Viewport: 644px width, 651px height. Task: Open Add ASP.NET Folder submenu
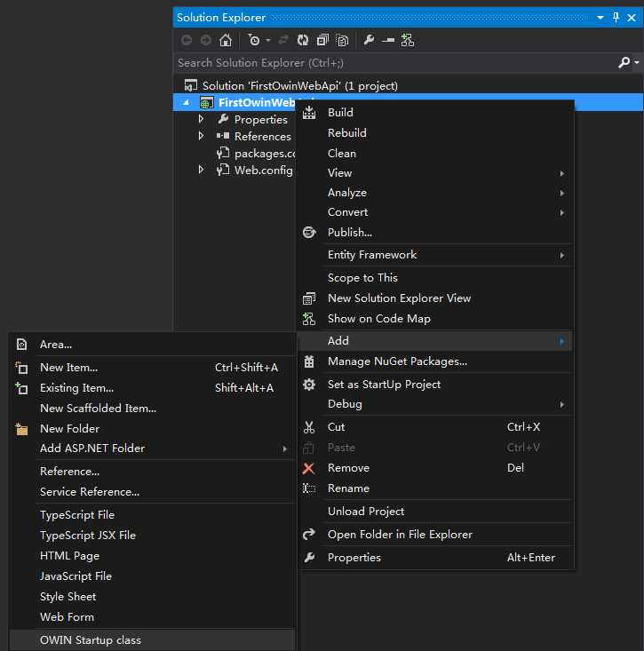pyautogui.click(x=153, y=449)
